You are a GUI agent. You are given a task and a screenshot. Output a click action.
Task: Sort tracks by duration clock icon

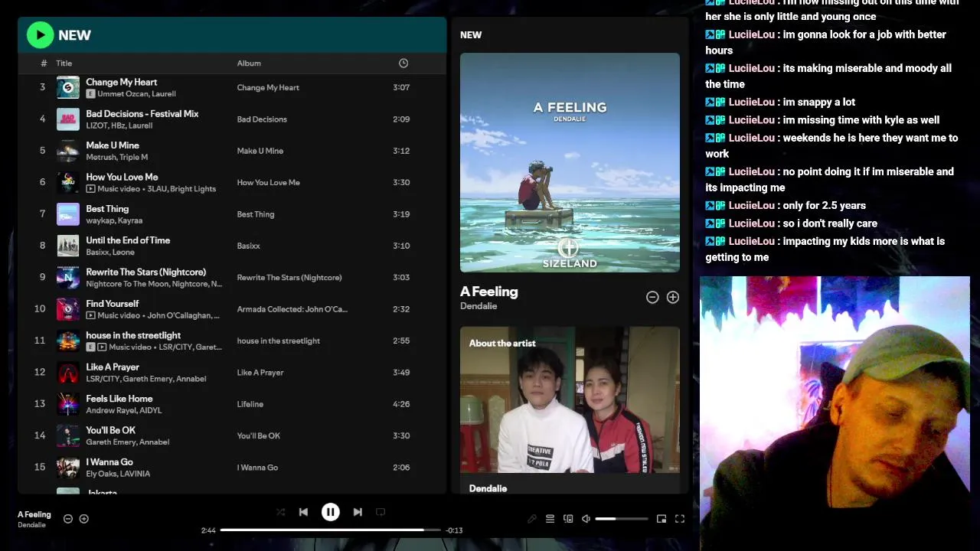[403, 63]
